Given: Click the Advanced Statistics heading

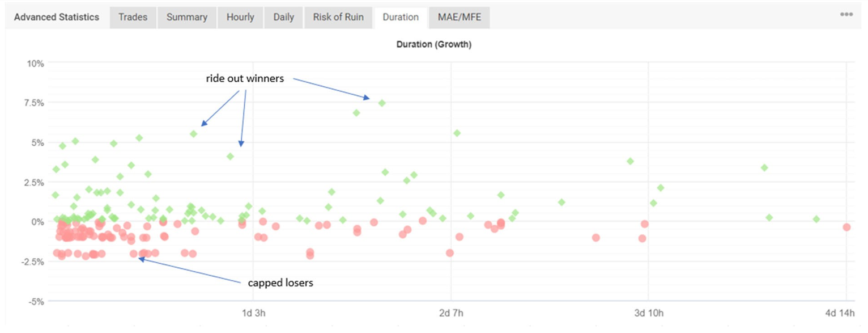Looking at the screenshot, I should point(57,17).
